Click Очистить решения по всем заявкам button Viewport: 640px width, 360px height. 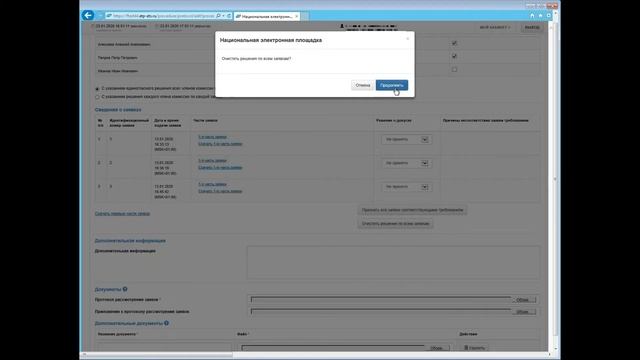click(395, 224)
